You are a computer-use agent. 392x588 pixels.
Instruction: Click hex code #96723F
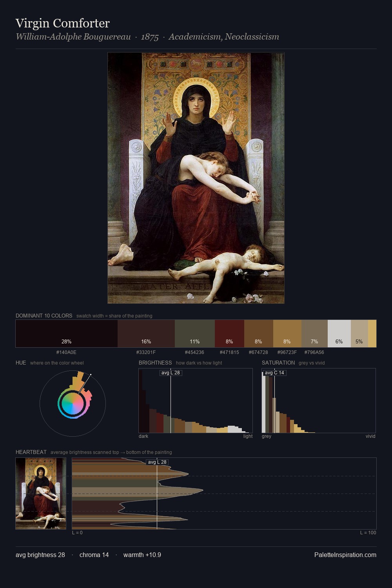tap(287, 352)
